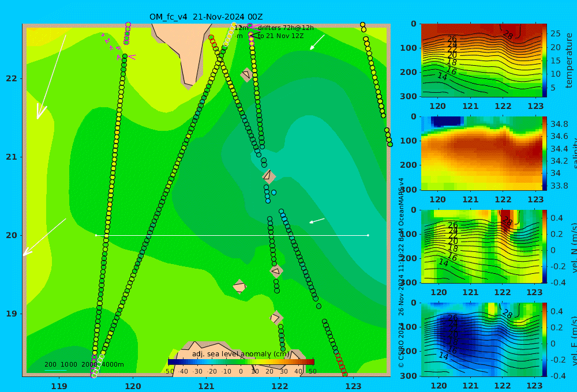Click the magenta drifter arrows near 120°E at the top
This screenshot has height=392, width=577.
coord(118,47)
